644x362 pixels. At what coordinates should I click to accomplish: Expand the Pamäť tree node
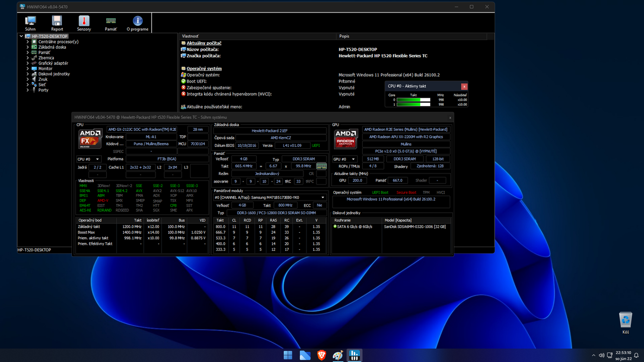pyautogui.click(x=28, y=52)
